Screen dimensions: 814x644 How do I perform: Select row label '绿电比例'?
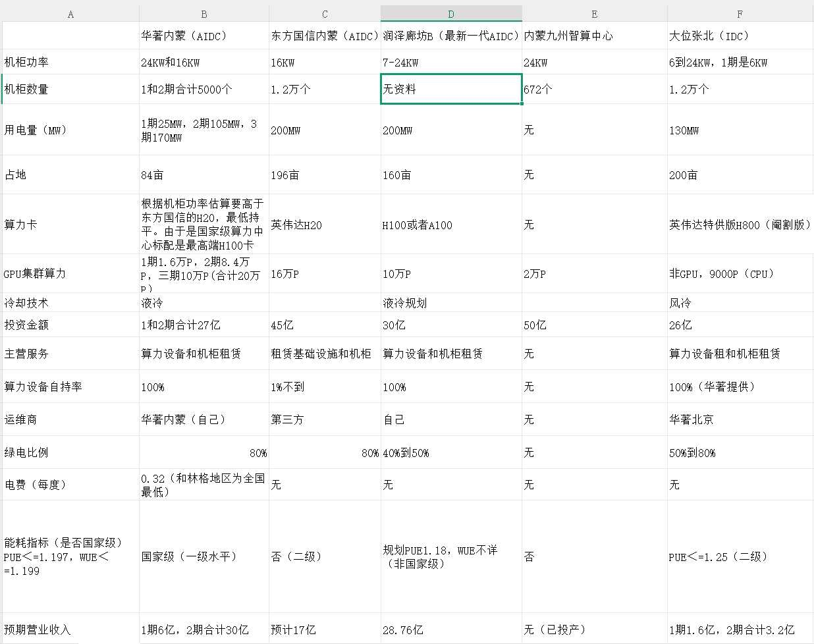point(70,452)
